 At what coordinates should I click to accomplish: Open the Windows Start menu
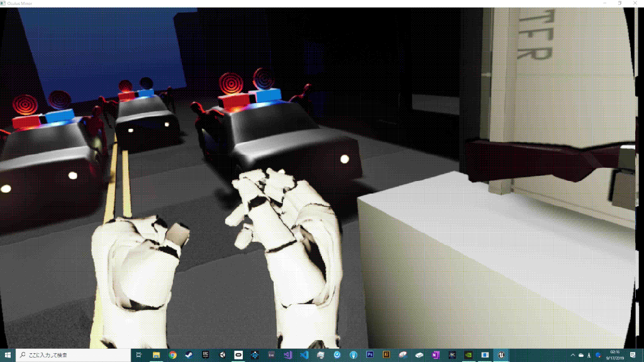point(8,355)
